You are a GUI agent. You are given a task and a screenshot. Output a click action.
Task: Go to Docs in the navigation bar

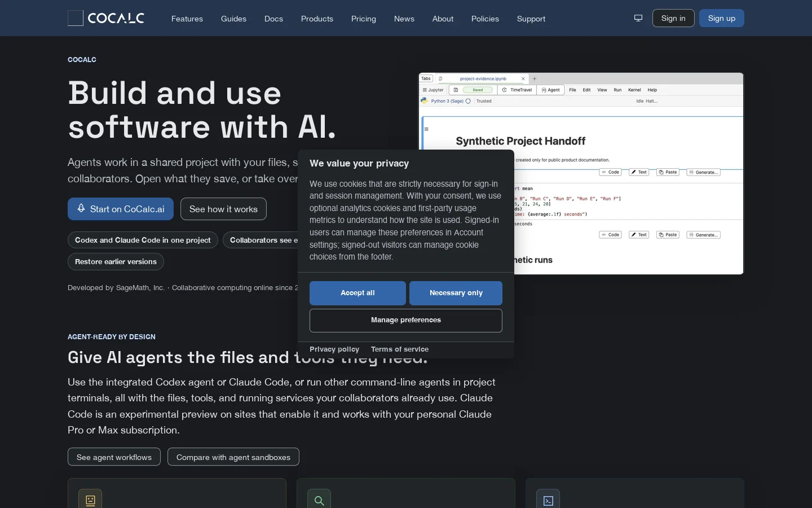pos(273,19)
